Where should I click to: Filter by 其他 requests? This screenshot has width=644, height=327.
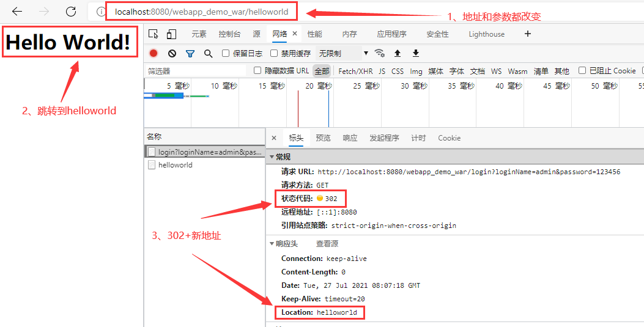tap(561, 71)
